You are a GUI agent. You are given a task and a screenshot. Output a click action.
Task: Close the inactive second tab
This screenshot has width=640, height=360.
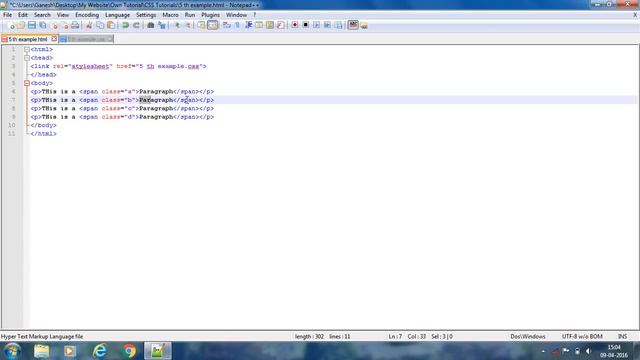[x=110, y=39]
